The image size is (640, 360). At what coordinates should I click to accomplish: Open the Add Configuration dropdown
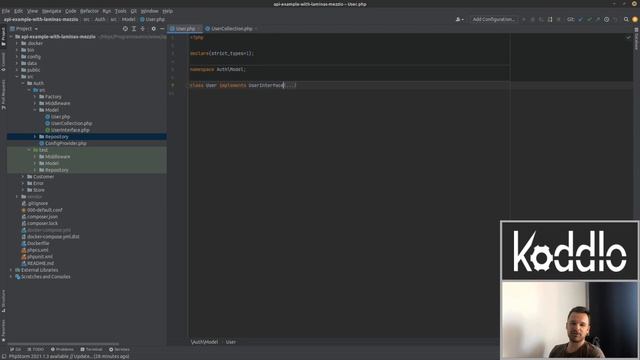[493, 19]
